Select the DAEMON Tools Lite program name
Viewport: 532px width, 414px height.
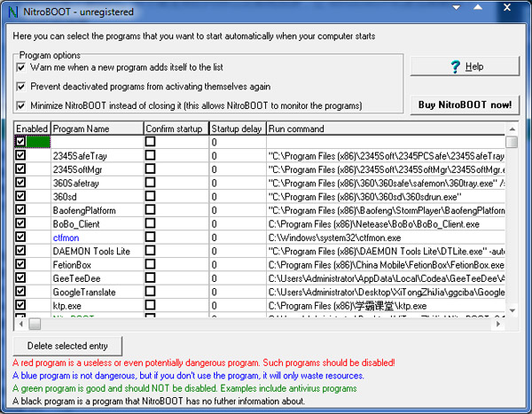(91, 252)
